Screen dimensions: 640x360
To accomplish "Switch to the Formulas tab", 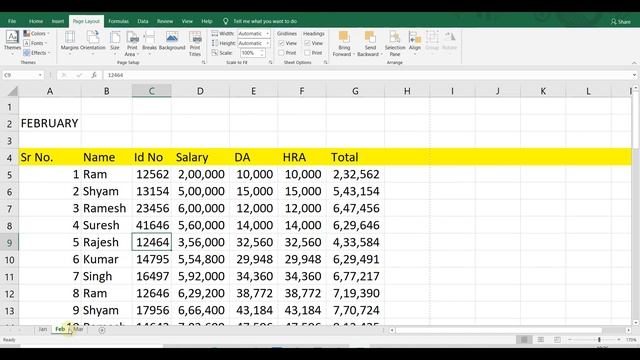I will [x=118, y=21].
